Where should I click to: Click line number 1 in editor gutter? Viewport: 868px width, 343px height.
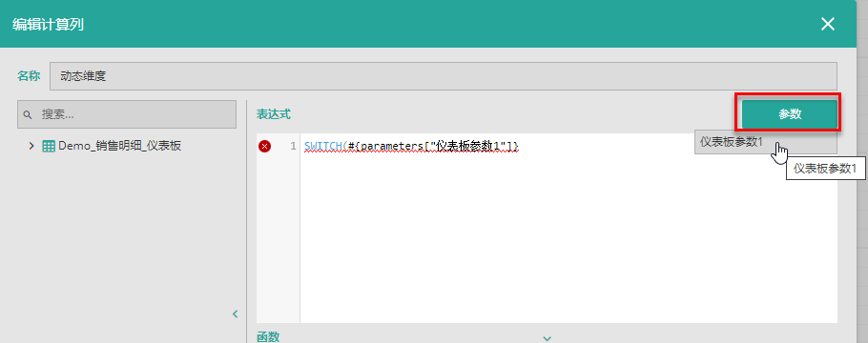click(294, 146)
